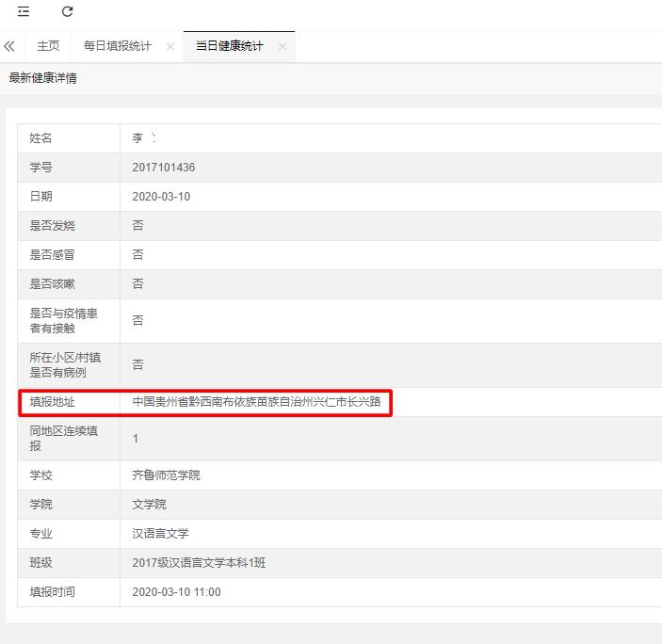Viewport: 662px width, 644px height.
Task: Select the 填报时间 value 2020-03-10 11:00
Action: point(176,592)
